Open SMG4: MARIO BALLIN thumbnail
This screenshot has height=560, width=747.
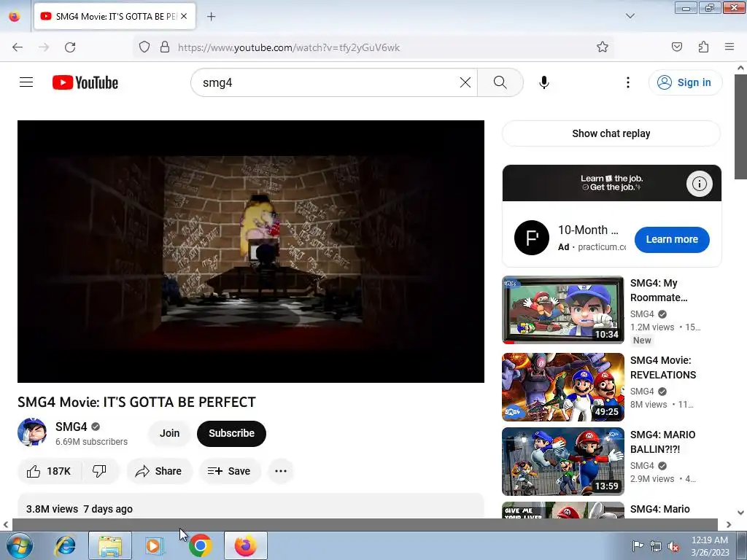point(562,462)
